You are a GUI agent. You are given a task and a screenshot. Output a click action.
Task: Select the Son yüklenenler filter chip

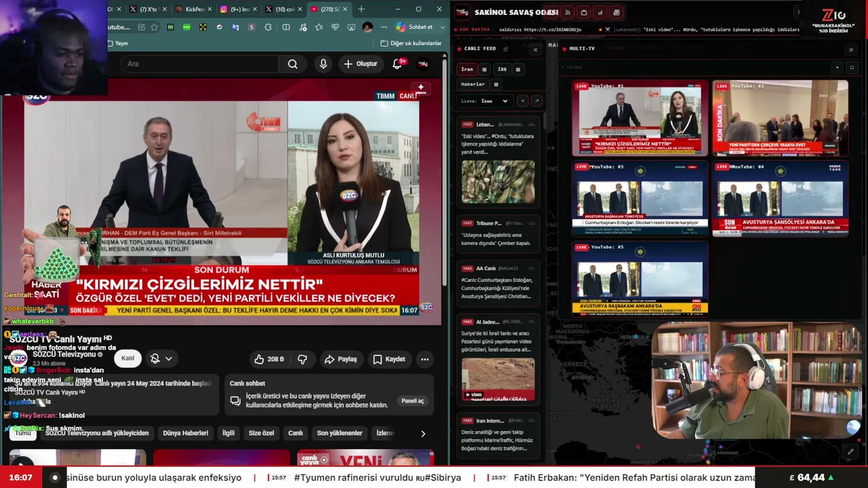(x=340, y=433)
